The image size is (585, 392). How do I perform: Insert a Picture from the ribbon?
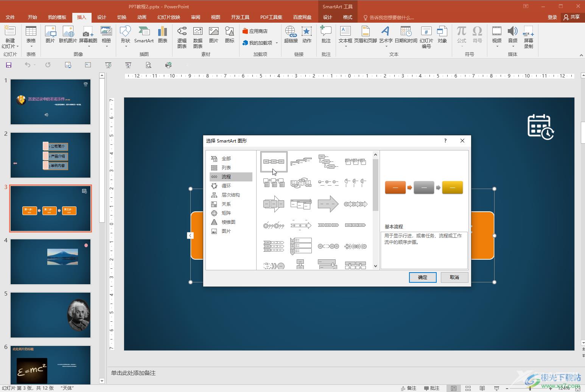pos(50,35)
